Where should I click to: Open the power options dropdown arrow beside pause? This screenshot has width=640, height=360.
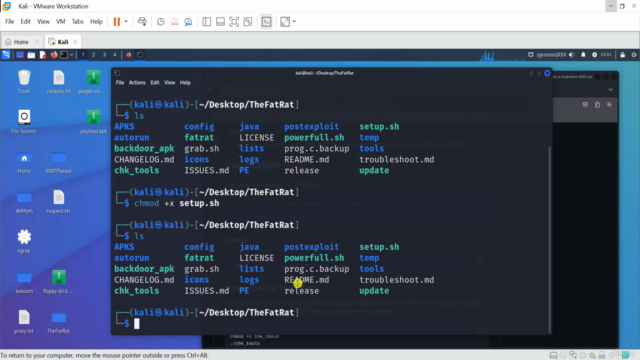click(126, 22)
